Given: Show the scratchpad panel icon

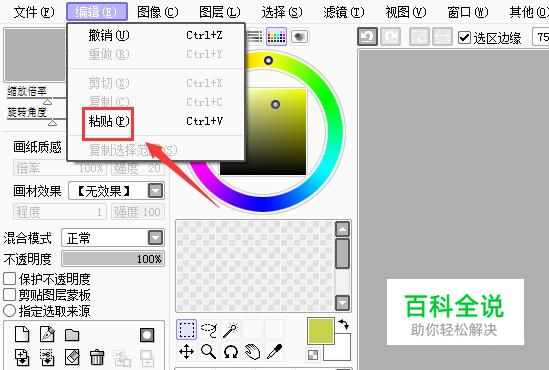Looking at the screenshot, I should pos(299,36).
